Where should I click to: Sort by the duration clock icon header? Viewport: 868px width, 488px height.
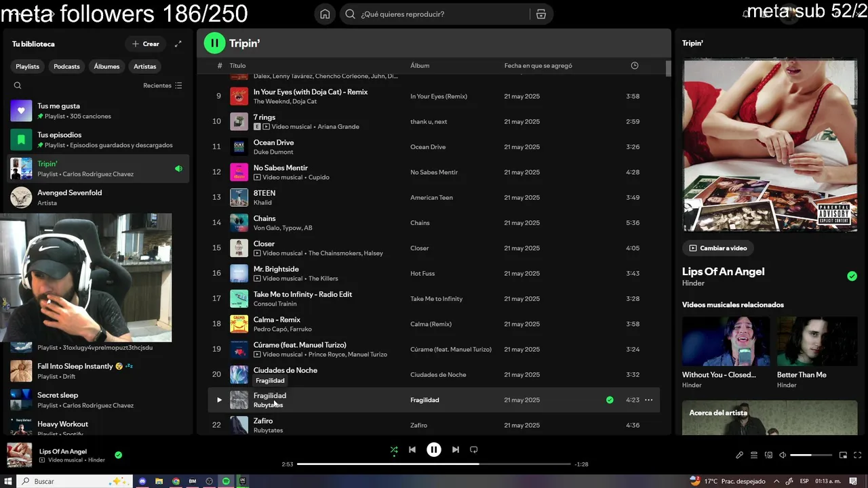tap(635, 66)
